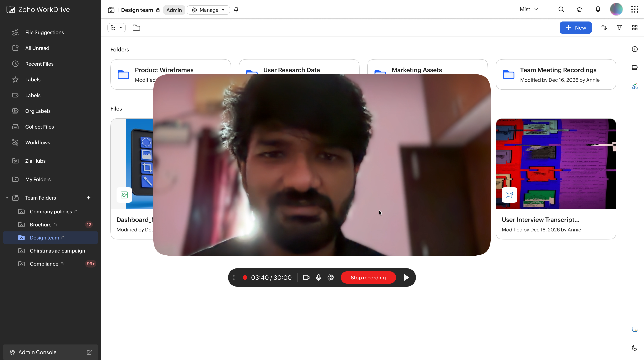Click Stop recording
The height and width of the screenshot is (360, 644).
coord(368,277)
